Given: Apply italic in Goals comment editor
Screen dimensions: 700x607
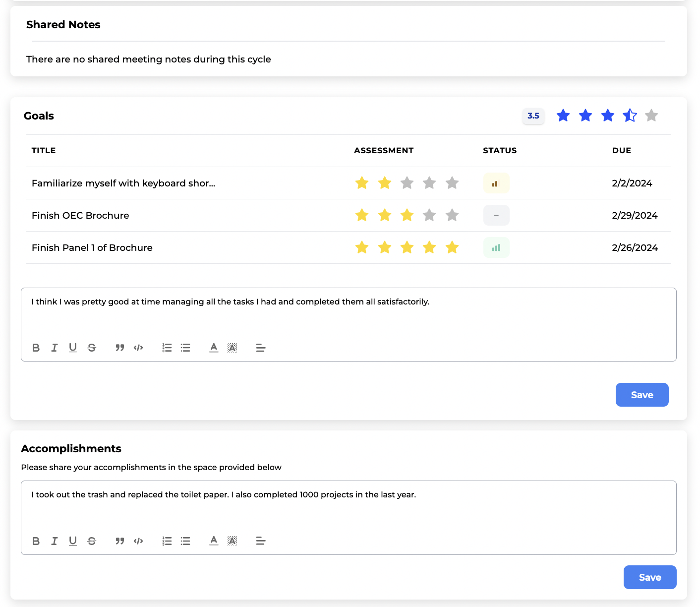Looking at the screenshot, I should (x=55, y=348).
